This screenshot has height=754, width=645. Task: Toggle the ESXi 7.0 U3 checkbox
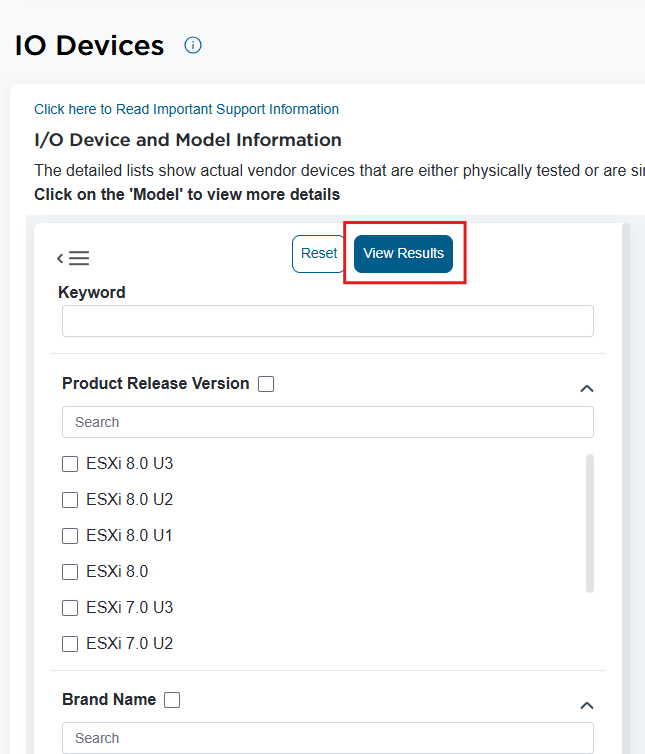pyautogui.click(x=70, y=608)
